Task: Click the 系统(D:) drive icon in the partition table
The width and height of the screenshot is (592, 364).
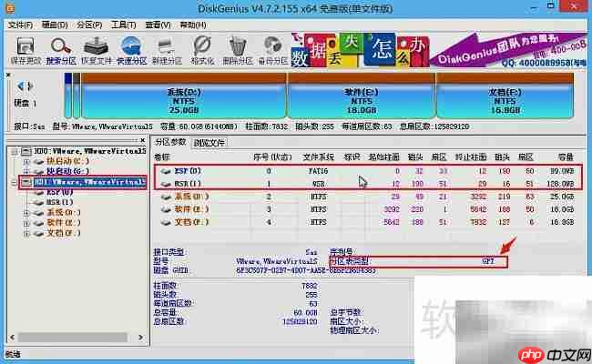Action: [166, 197]
